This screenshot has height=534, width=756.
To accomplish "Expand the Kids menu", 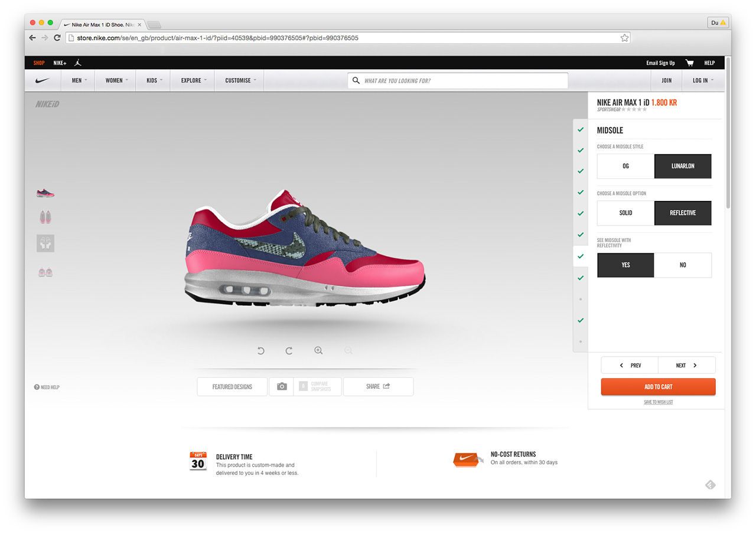I will [x=154, y=80].
